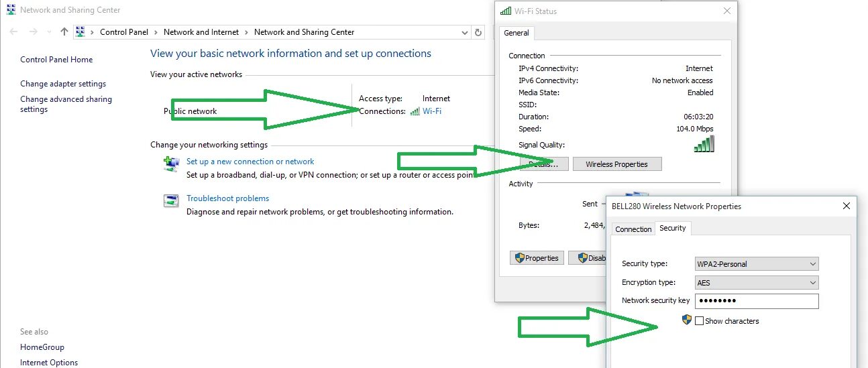The image size is (868, 368).
Task: Click the Troubleshoot problems icon
Action: click(x=172, y=200)
